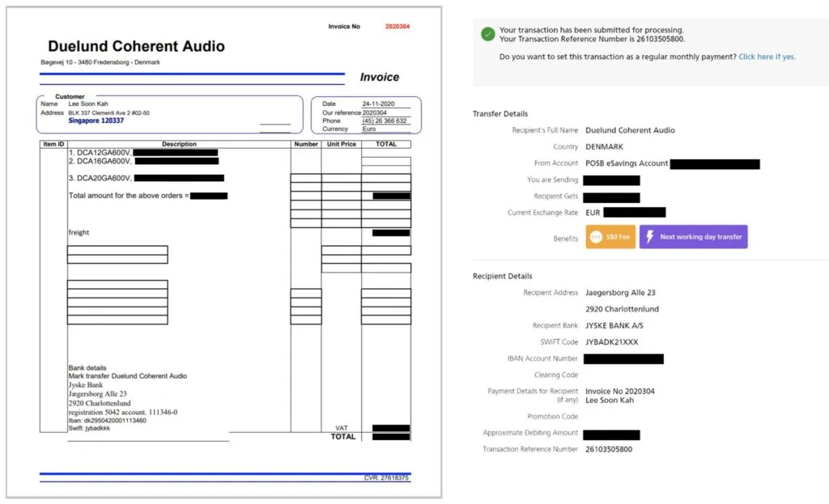The image size is (829, 504).
Task: Select 'Lee Soon Kah' under Payment Details
Action: click(609, 400)
